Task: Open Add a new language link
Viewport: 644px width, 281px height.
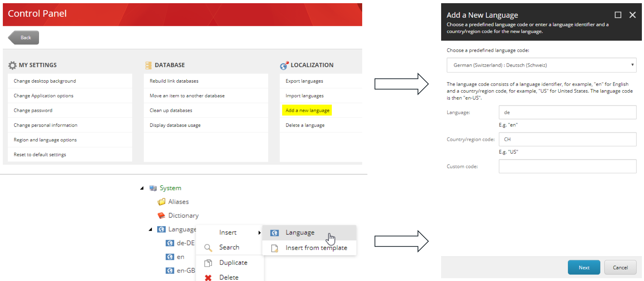Action: [x=307, y=110]
